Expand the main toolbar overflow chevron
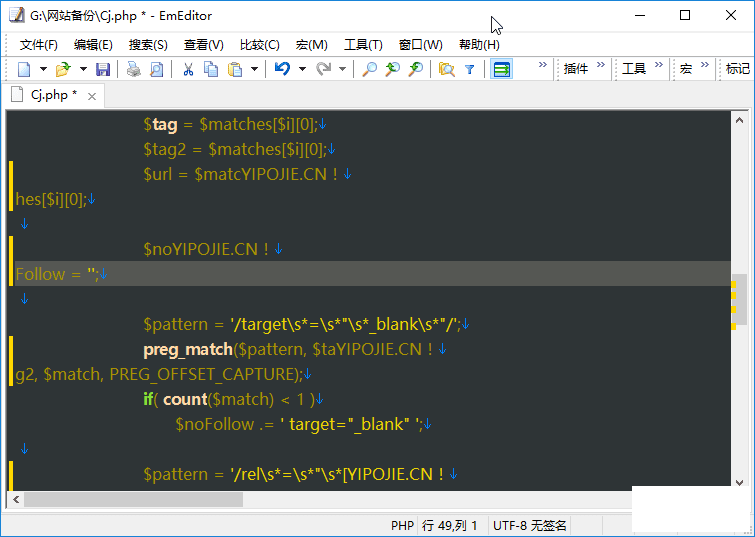755x537 pixels. coord(543,65)
